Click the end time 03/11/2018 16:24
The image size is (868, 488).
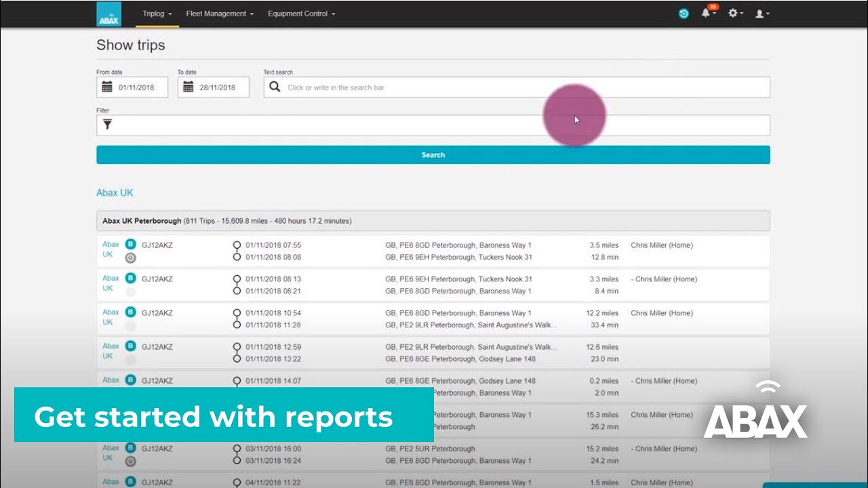tap(273, 461)
